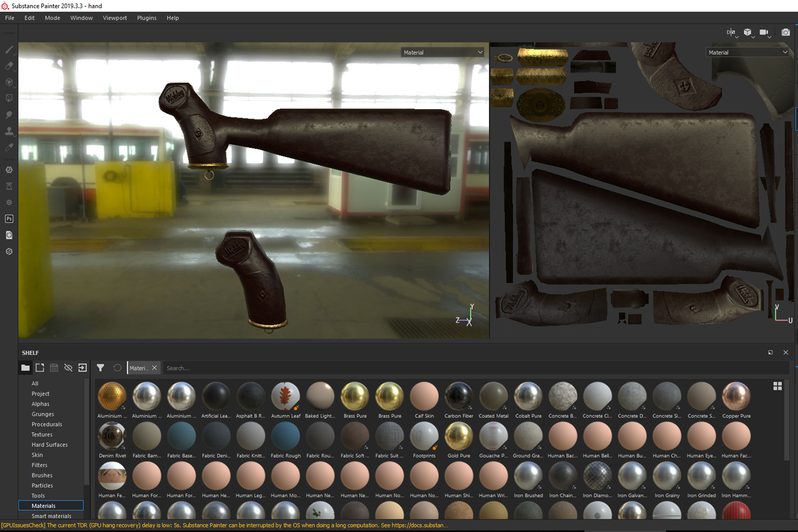The height and width of the screenshot is (532, 798).
Task: Open the 3D viewport Material channel dropdown
Action: 442,52
